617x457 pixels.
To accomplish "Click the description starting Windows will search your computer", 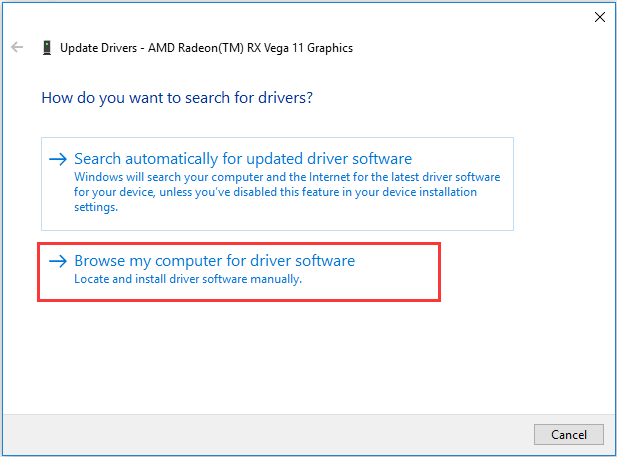I will pos(287,192).
